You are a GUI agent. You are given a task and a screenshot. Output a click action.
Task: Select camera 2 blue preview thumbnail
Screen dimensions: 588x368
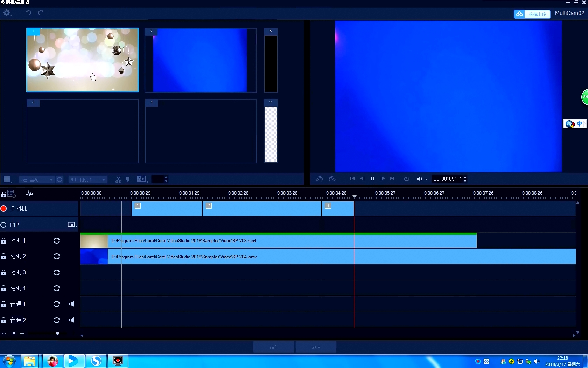201,60
